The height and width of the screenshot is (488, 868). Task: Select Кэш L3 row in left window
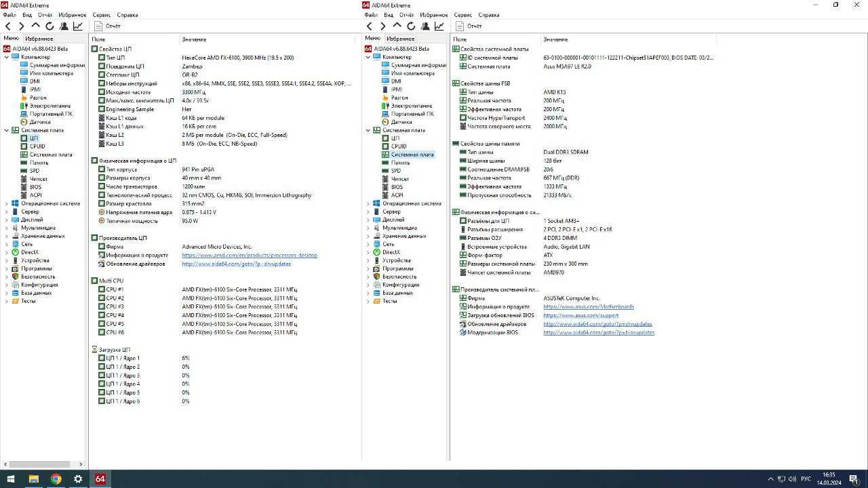click(x=224, y=144)
